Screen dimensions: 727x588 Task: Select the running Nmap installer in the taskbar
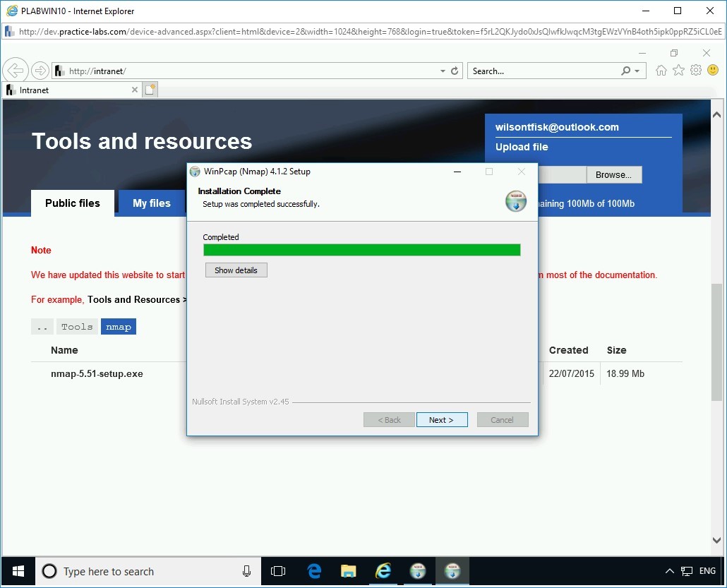tap(452, 571)
